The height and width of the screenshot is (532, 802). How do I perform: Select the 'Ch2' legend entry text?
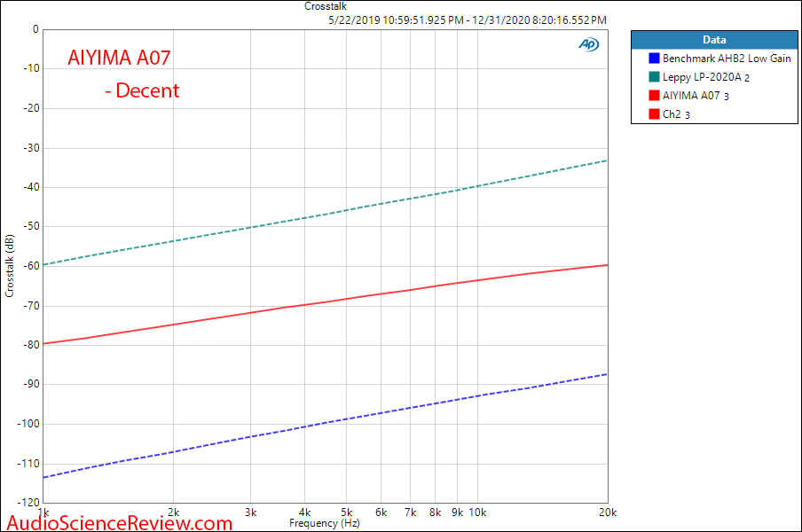(x=676, y=114)
